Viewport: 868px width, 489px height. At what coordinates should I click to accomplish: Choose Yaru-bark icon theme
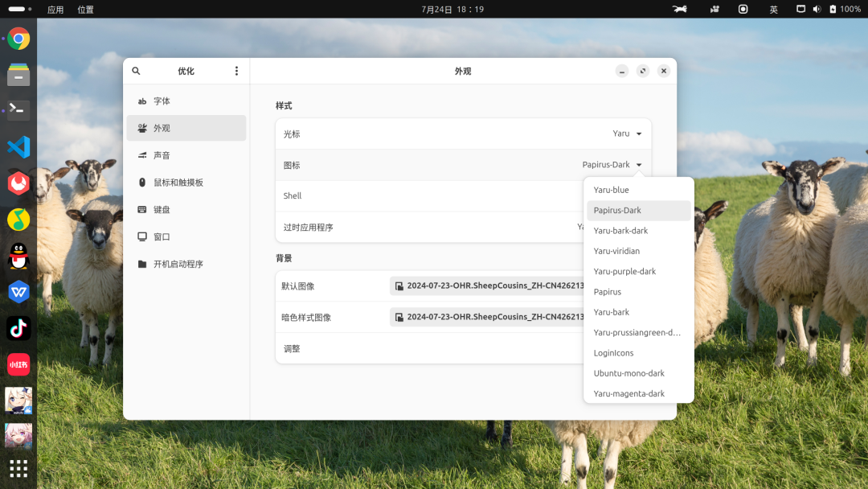[639, 312]
